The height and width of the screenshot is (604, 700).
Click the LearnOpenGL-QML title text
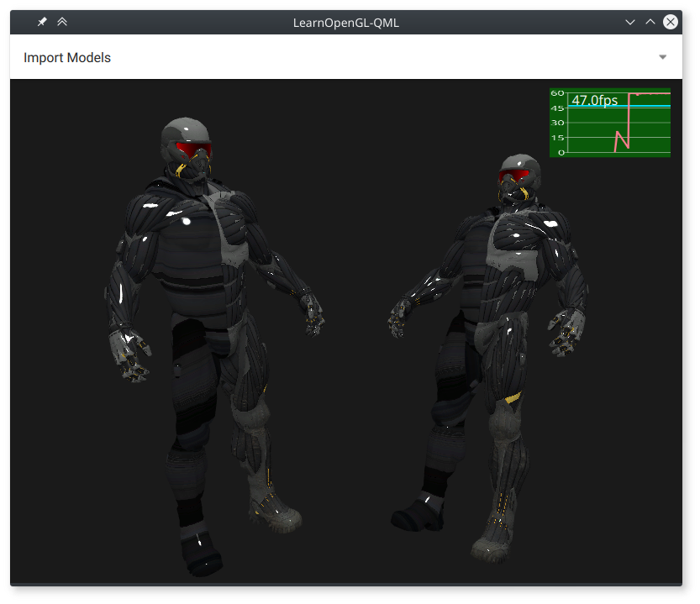tap(346, 23)
